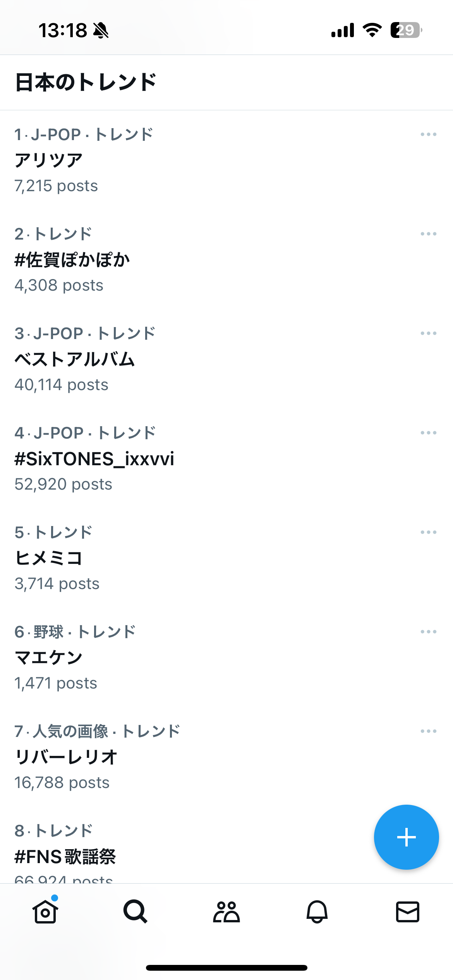This screenshot has height=980, width=453.
Task: Expand options menu for #SixTONES_ixxvvi trend
Action: point(428,433)
